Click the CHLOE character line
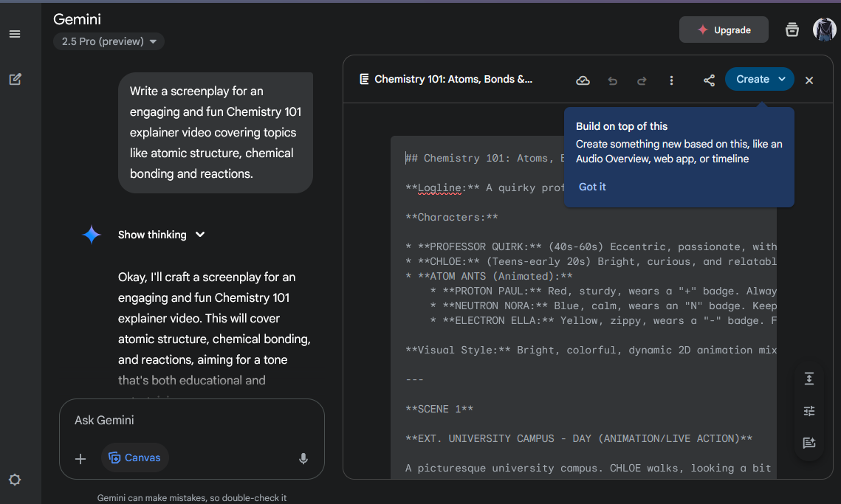The width and height of the screenshot is (841, 504). [x=591, y=262]
